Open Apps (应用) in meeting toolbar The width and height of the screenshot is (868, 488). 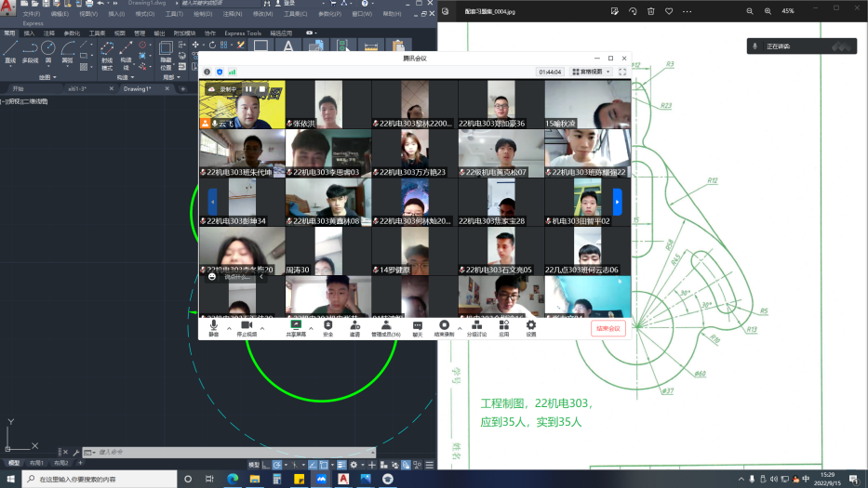[x=503, y=328]
